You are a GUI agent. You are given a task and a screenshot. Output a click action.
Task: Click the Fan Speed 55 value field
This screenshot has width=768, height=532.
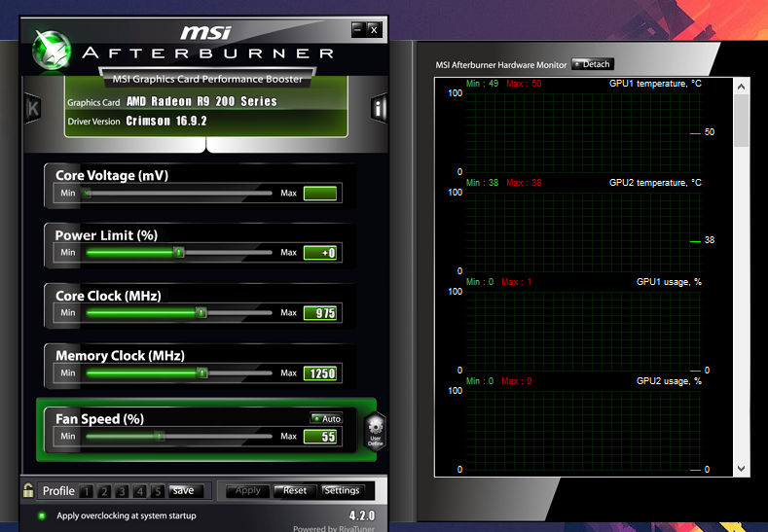(320, 437)
